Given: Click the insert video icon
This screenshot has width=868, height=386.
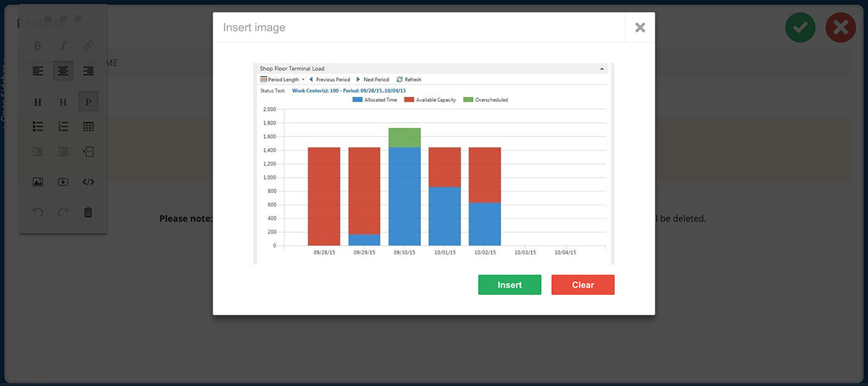Looking at the screenshot, I should 63,182.
